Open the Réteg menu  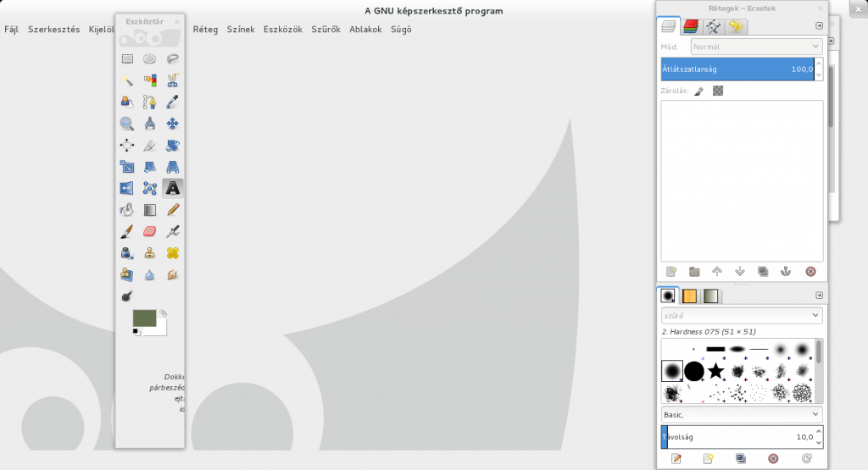pyautogui.click(x=205, y=30)
